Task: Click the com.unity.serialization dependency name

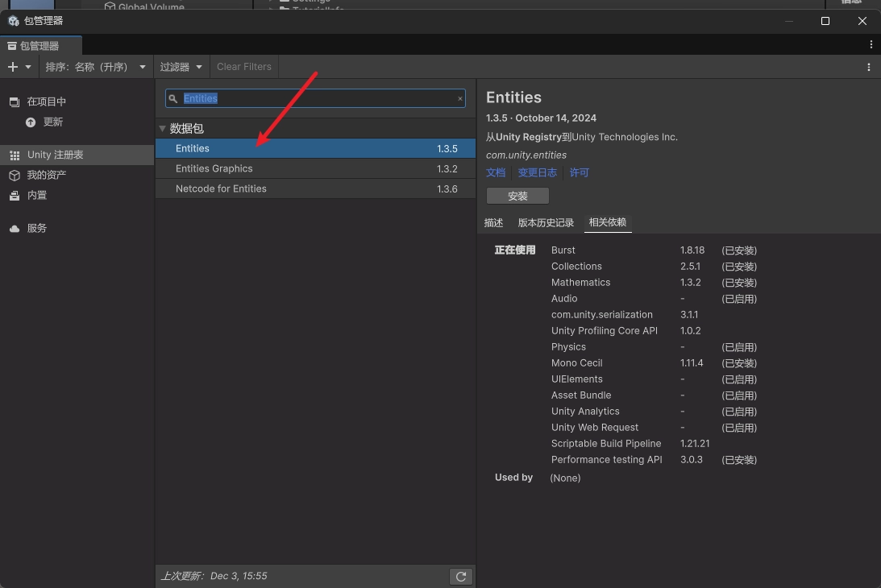Action: click(x=602, y=314)
